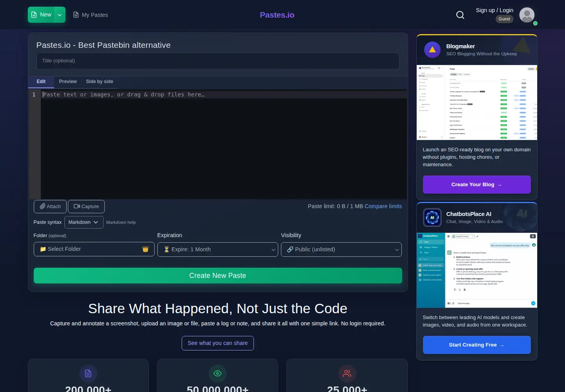Screen dimensions: 565x392
Task: Click the Blogmaker triangle logo icon
Action: coord(432,50)
